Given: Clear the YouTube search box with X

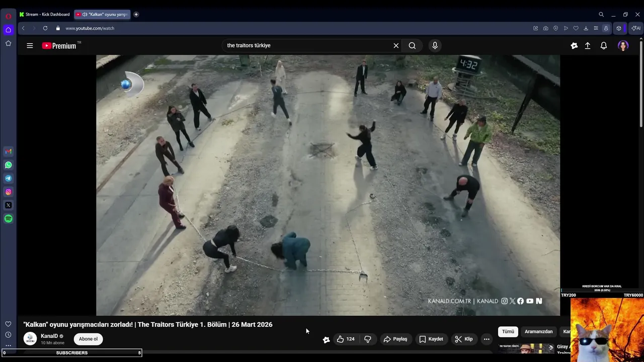Looking at the screenshot, I should click(x=396, y=46).
